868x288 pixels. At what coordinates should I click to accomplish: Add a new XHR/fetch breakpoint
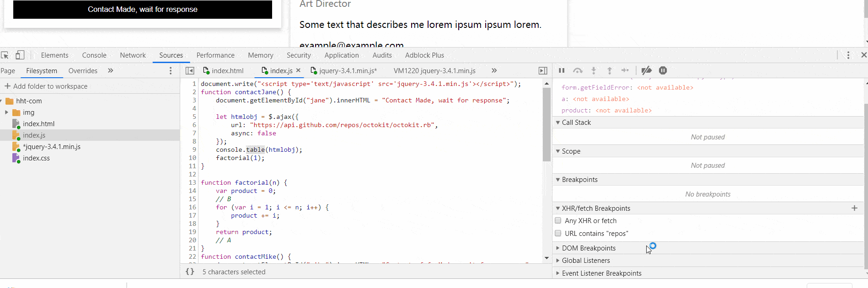coord(854,208)
